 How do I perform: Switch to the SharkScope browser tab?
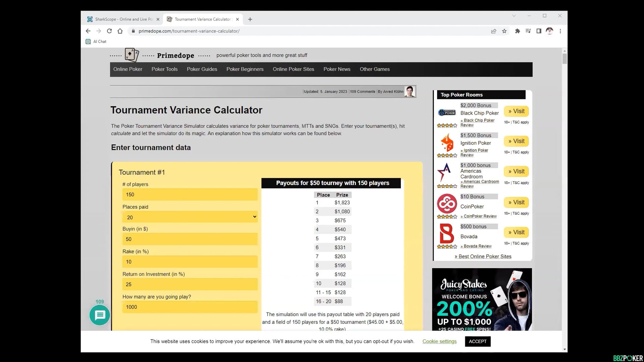pos(122,19)
